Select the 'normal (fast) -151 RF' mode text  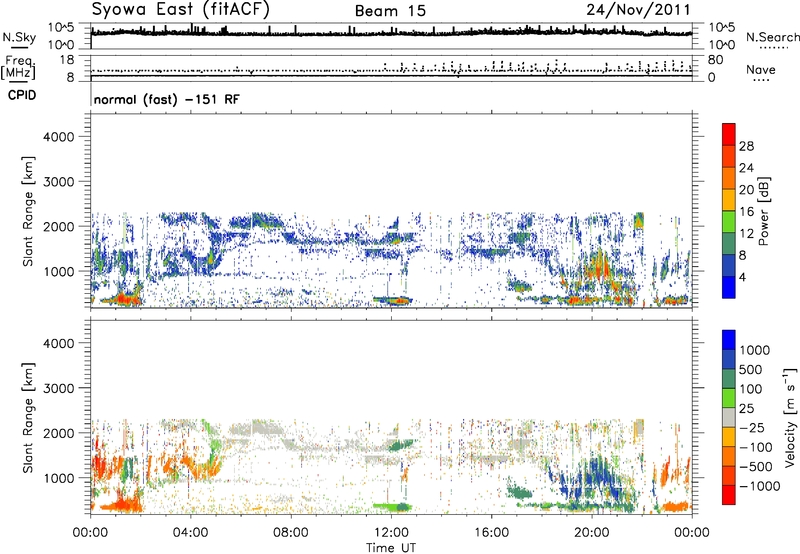(x=166, y=99)
